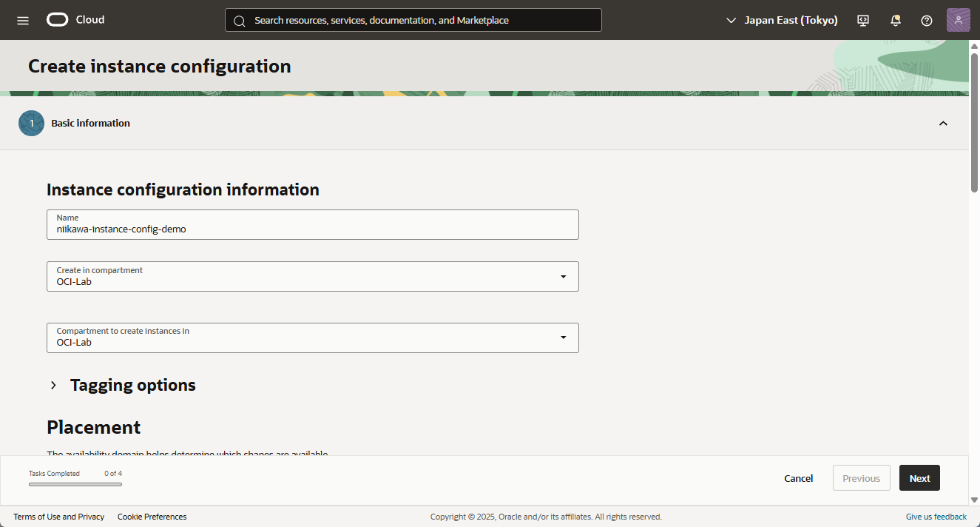Open the Japan East (Tokyo) region selector
This screenshot has height=527, width=980.
click(782, 20)
